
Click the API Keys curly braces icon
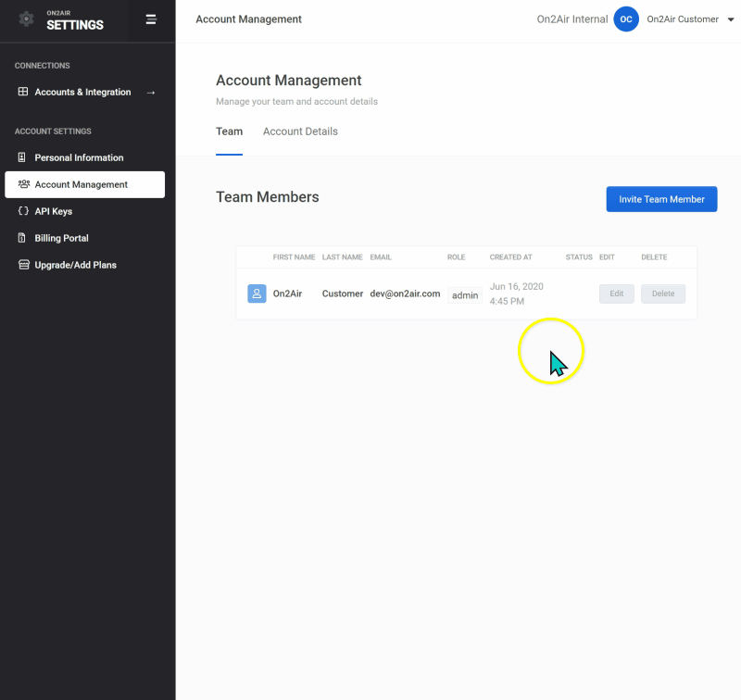point(23,211)
